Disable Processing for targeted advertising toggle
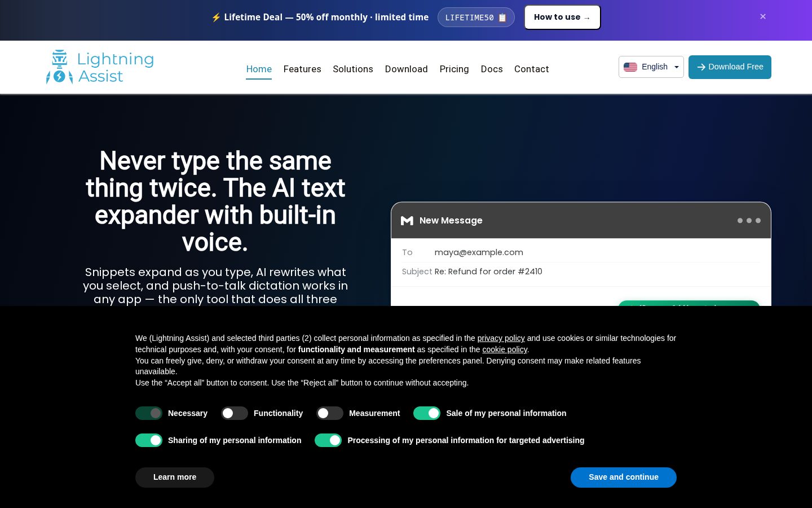 328,440
